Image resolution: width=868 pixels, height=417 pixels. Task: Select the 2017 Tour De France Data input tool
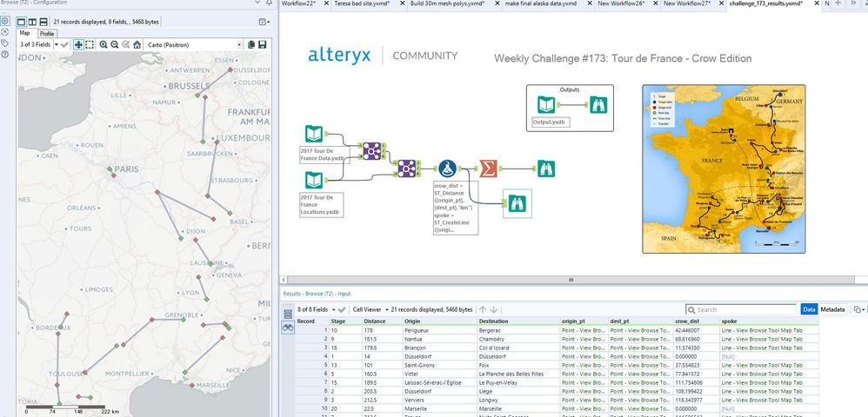point(314,135)
